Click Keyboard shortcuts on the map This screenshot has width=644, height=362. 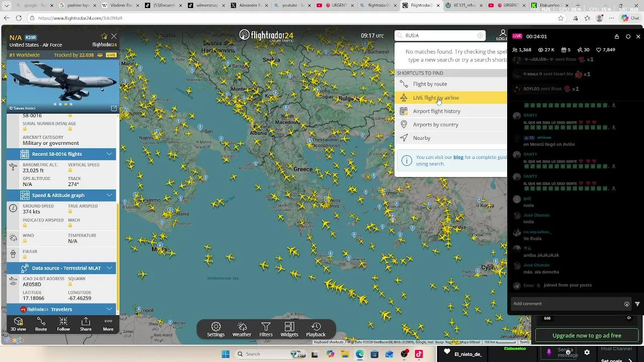(329, 342)
